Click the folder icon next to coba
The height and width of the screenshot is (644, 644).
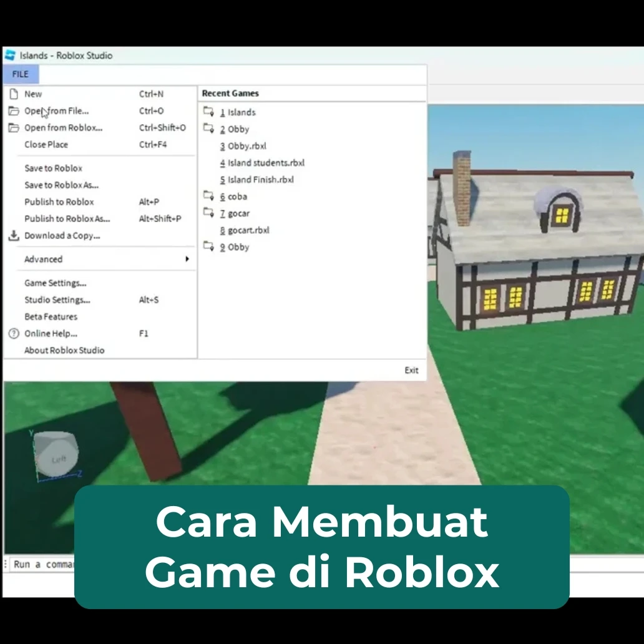(x=208, y=195)
